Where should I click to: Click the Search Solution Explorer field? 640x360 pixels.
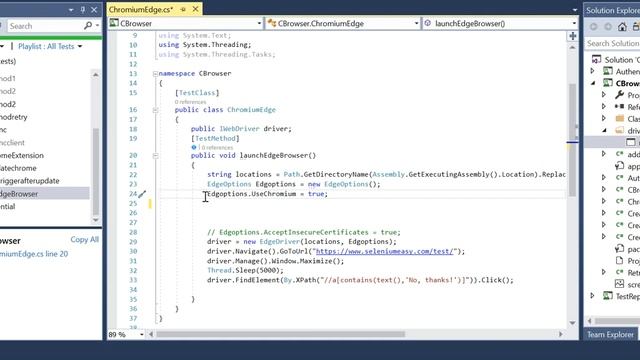pyautogui.click(x=613, y=43)
